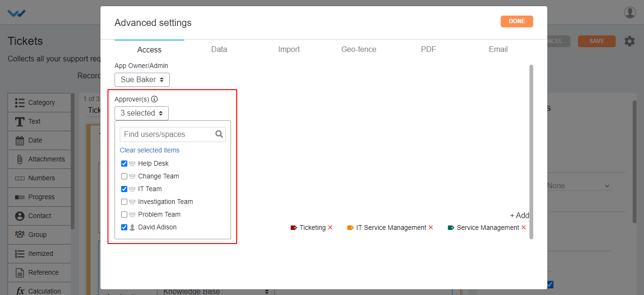
Task: Click the Ticketing tag label
Action: [x=313, y=228]
